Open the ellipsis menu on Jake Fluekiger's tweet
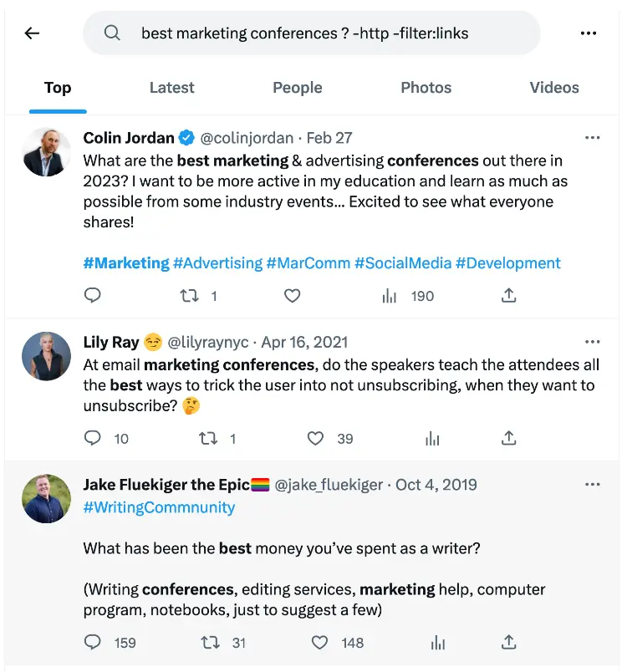 point(593,484)
